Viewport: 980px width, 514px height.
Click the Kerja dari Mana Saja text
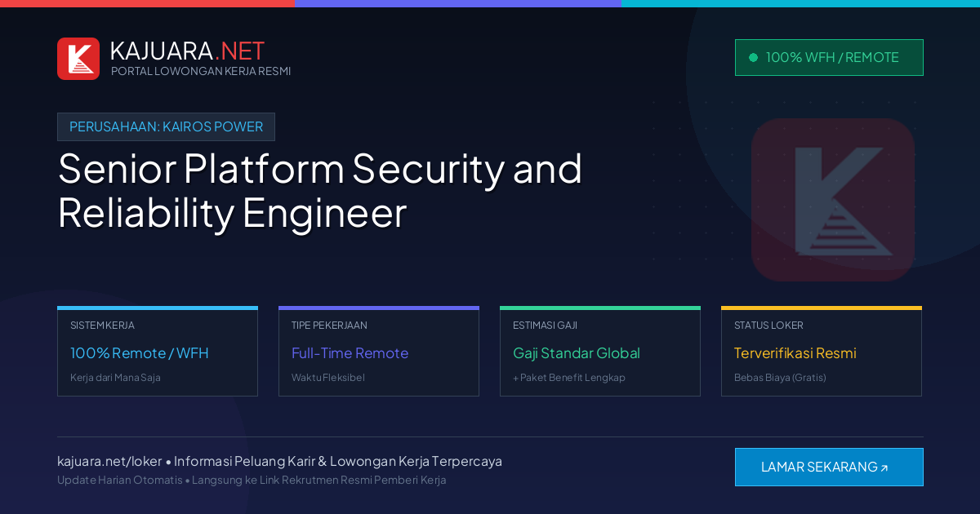point(115,378)
